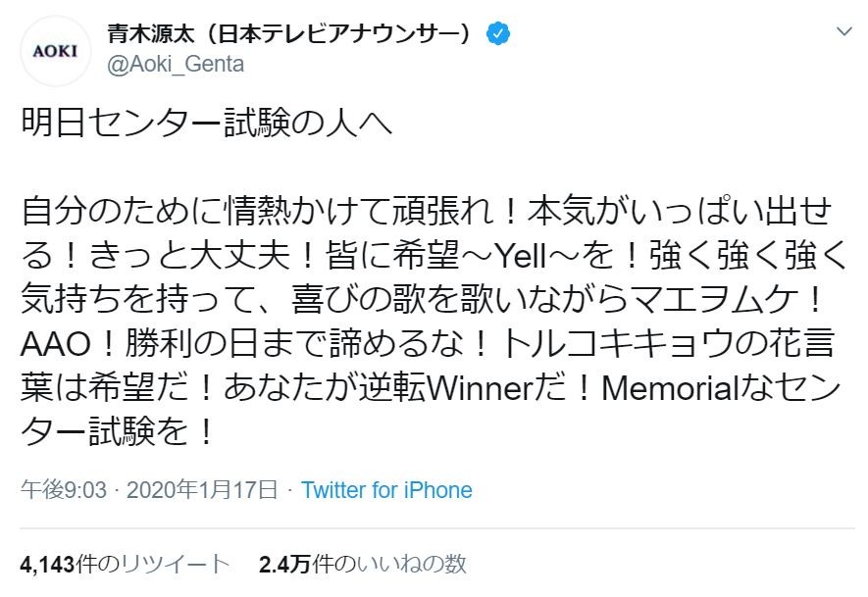Expand the tweet options chevron

tap(842, 32)
